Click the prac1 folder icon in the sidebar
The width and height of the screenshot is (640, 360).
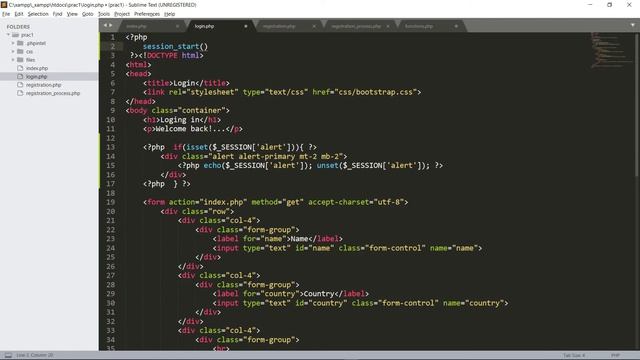click(16, 35)
